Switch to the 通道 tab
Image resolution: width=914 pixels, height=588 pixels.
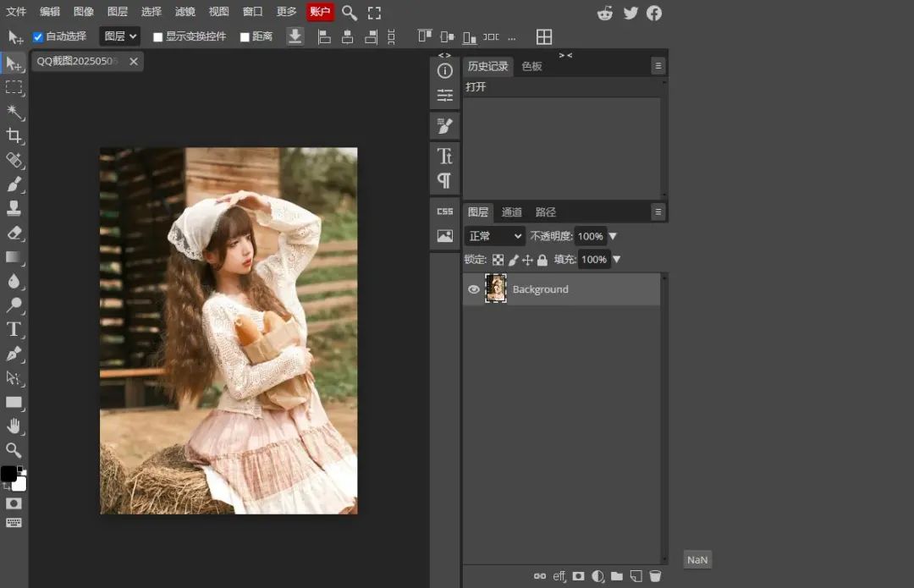click(512, 212)
